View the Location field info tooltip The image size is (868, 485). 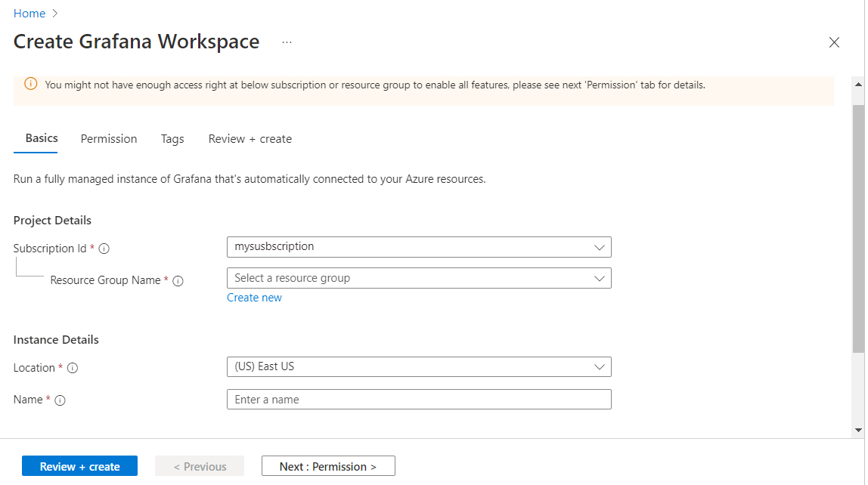point(72,368)
